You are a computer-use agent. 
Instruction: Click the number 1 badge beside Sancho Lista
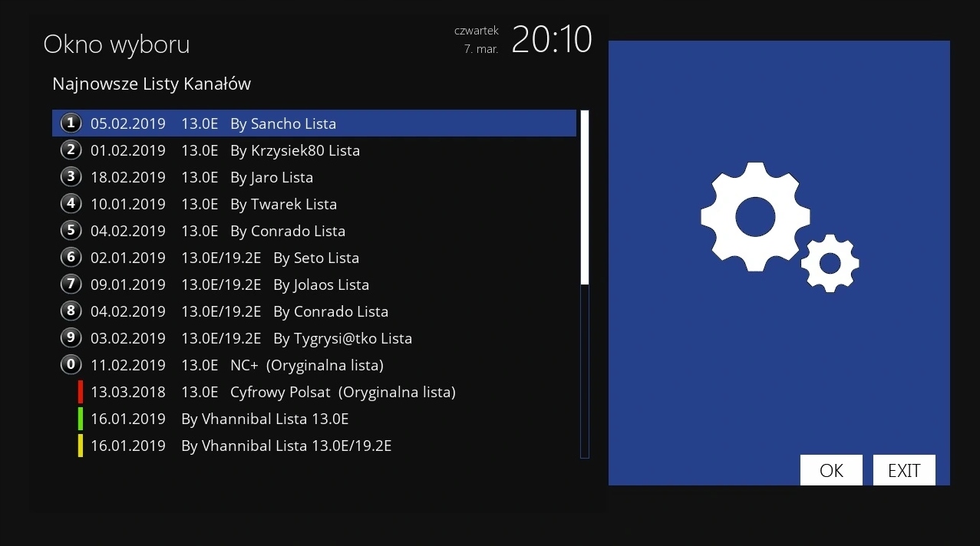point(71,123)
